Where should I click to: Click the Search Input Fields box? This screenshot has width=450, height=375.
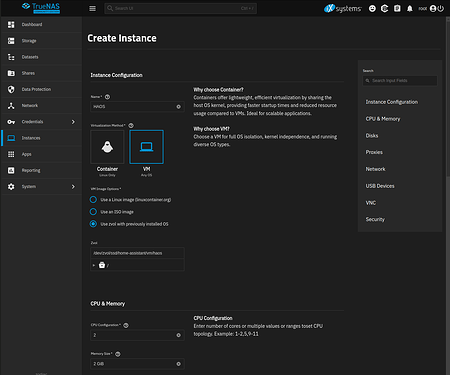click(400, 81)
